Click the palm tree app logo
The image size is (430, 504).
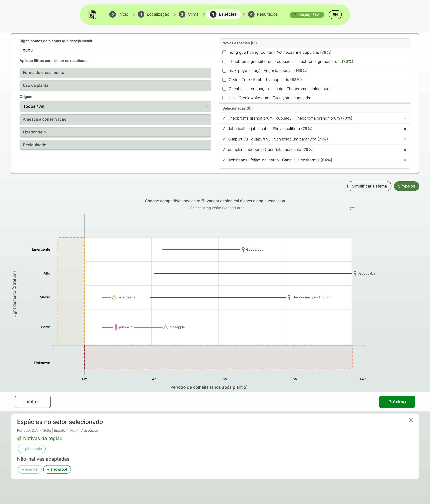(92, 15)
